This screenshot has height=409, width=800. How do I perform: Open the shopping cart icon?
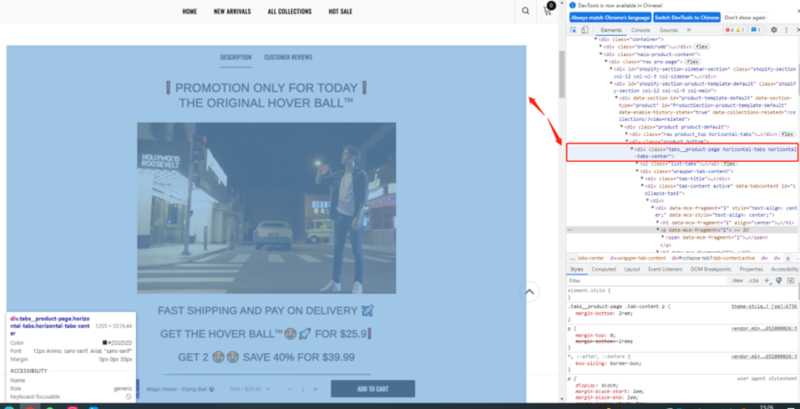point(547,11)
